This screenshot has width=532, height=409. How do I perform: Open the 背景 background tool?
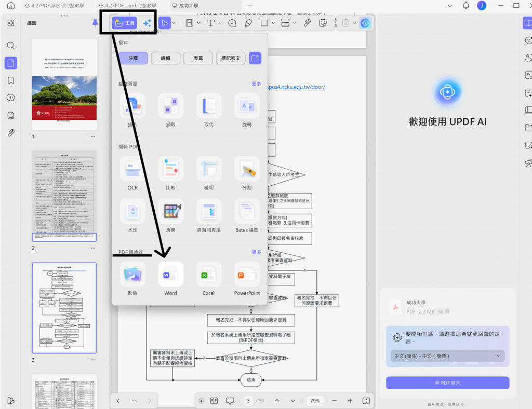point(170,215)
